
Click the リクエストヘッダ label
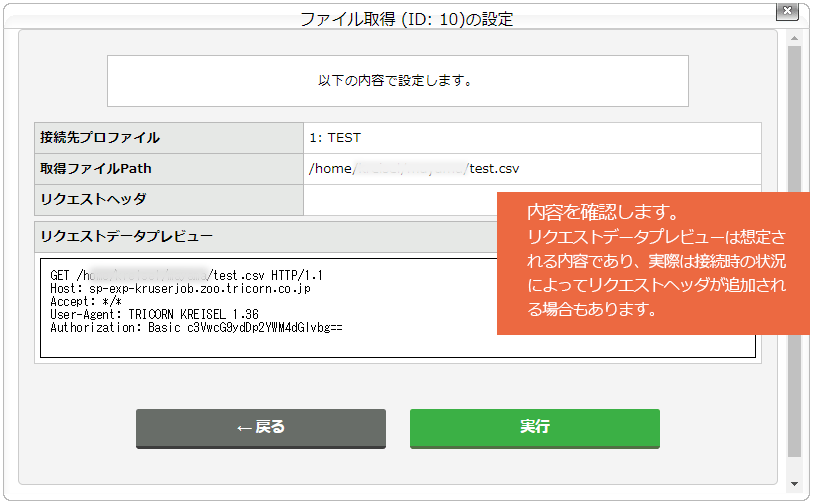coord(93,199)
